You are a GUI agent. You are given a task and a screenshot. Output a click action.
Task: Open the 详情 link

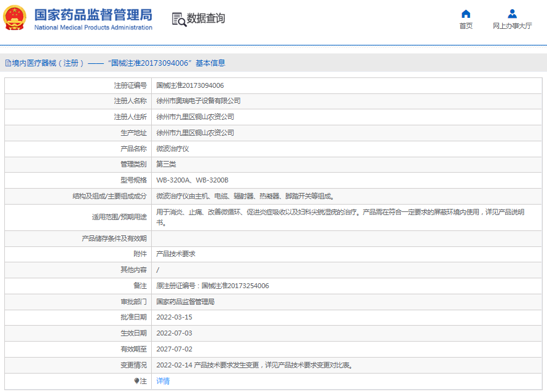pos(163,381)
